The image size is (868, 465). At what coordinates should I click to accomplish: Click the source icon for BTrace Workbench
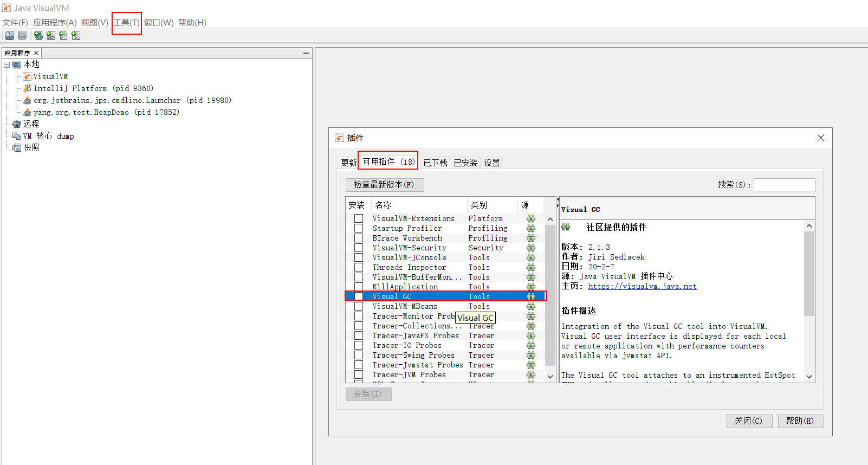coord(531,238)
